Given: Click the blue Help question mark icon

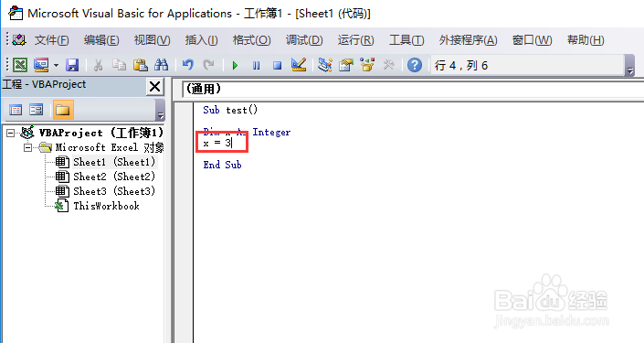Looking at the screenshot, I should 415,65.
